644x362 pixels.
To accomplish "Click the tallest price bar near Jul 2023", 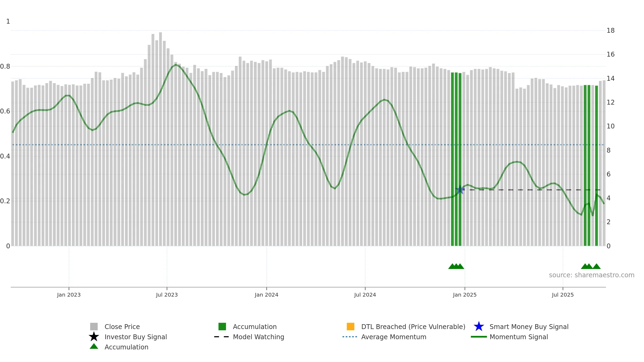I will [x=160, y=139].
